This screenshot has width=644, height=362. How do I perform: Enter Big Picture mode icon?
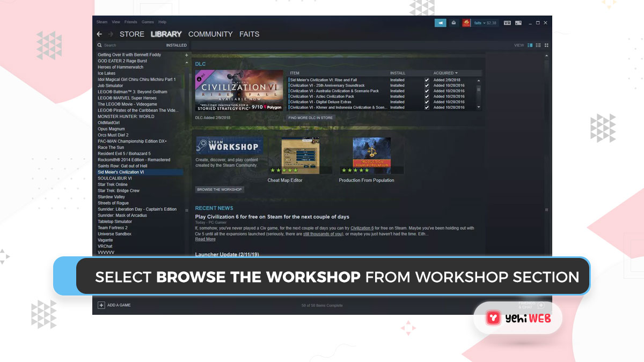pyautogui.click(x=518, y=23)
